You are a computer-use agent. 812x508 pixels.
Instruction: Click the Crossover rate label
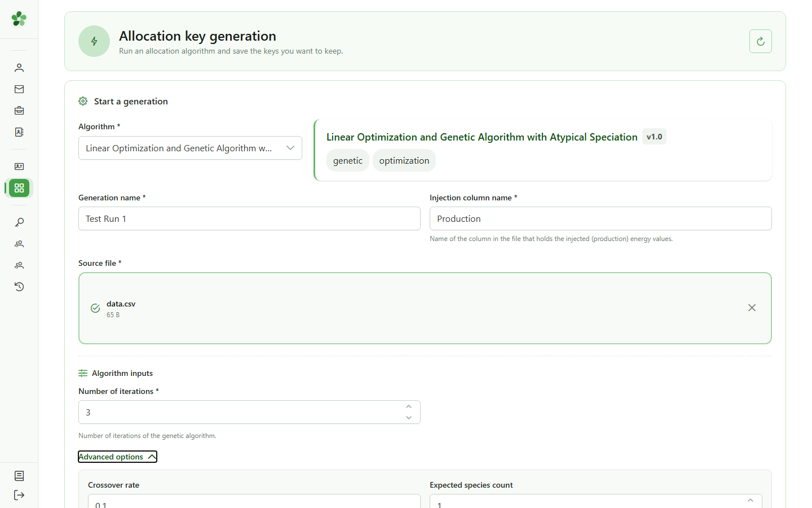coord(113,485)
